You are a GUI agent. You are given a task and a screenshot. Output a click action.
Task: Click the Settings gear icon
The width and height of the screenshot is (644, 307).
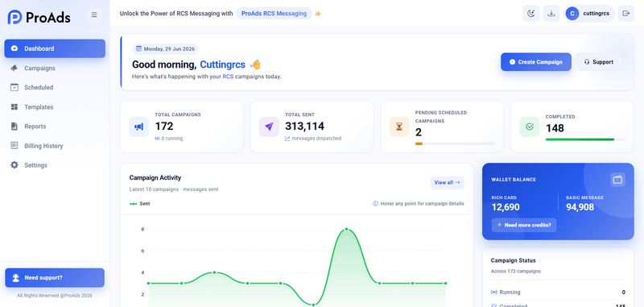click(x=14, y=165)
